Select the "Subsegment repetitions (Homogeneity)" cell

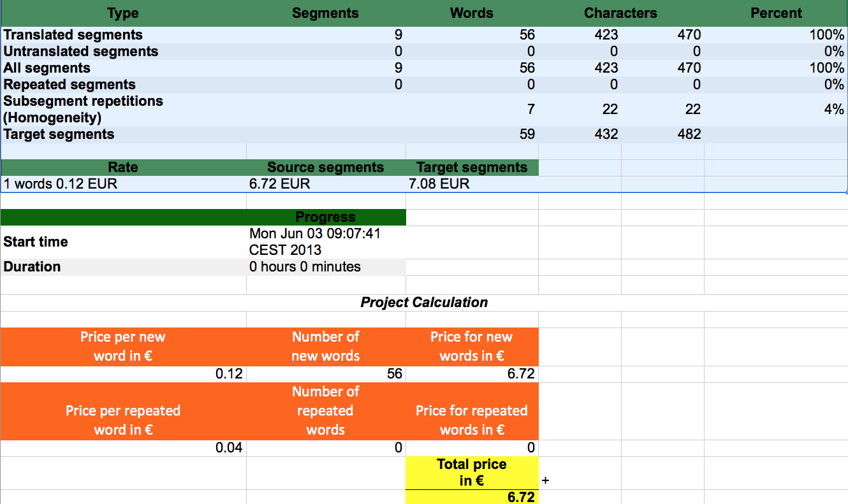pos(83,110)
